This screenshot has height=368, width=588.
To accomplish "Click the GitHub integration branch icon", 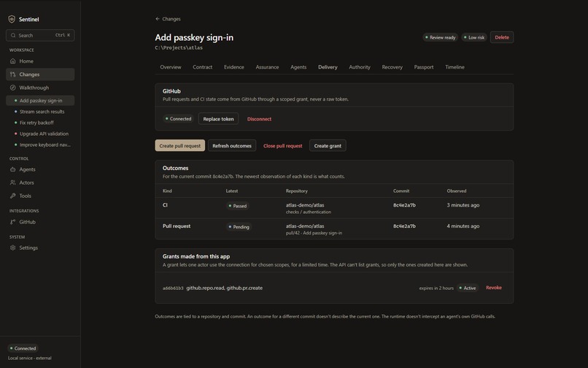I will [12, 222].
